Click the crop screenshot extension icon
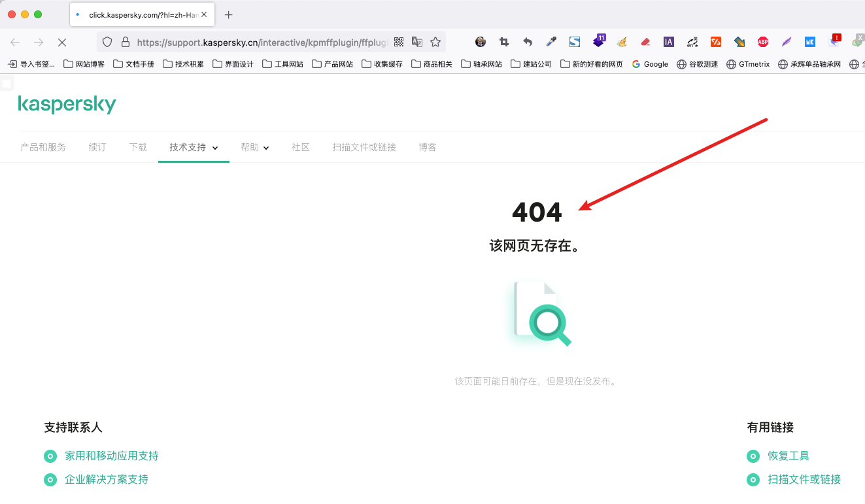This screenshot has width=865, height=504. (504, 42)
